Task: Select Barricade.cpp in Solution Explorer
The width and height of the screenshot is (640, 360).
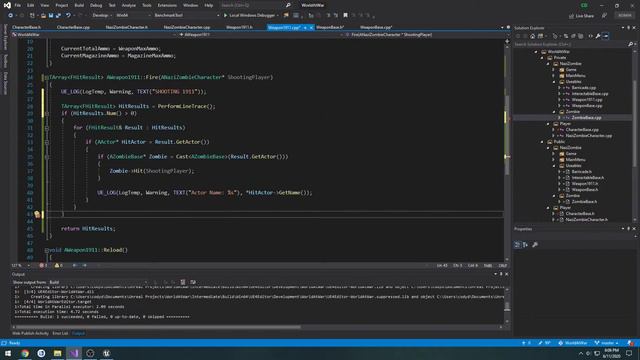Action: pos(584,88)
